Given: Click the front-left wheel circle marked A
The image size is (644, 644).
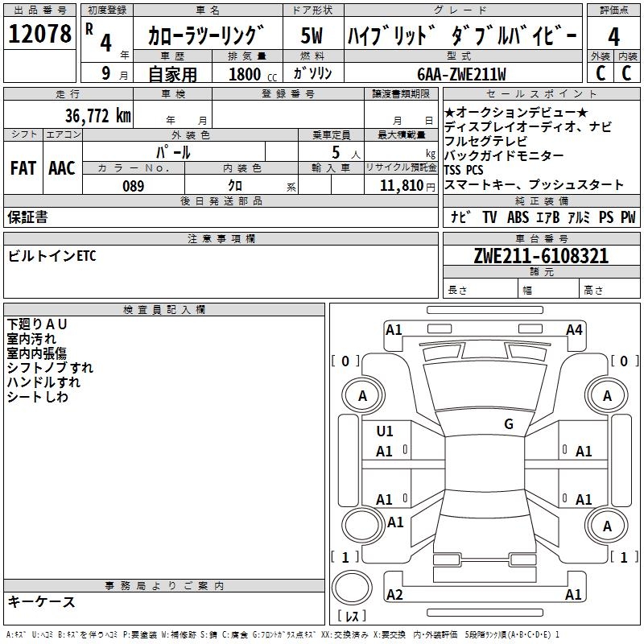Looking at the screenshot, I should coord(362,395).
